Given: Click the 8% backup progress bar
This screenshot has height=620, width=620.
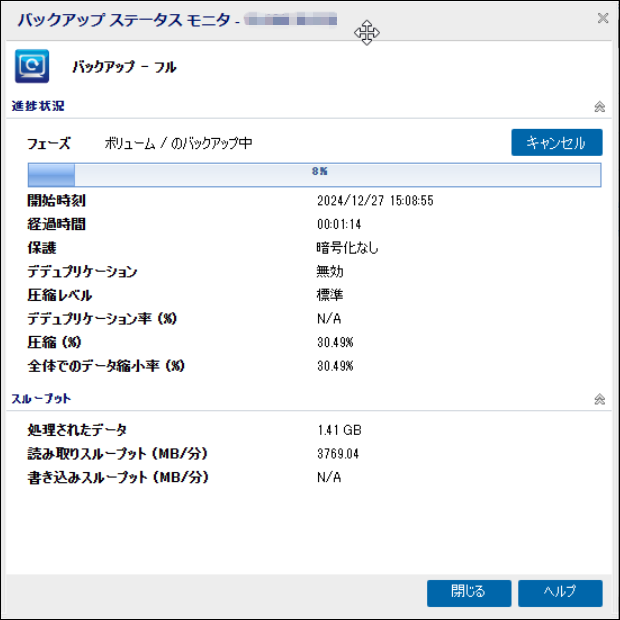Looking at the screenshot, I should (314, 175).
